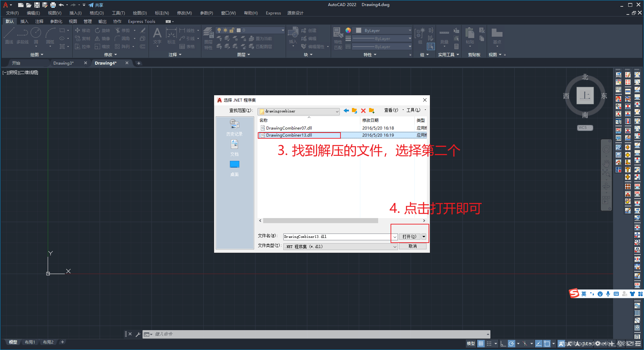The height and width of the screenshot is (350, 644).
Task: Select the Arc (圆弧) tool
Action: click(x=50, y=36)
